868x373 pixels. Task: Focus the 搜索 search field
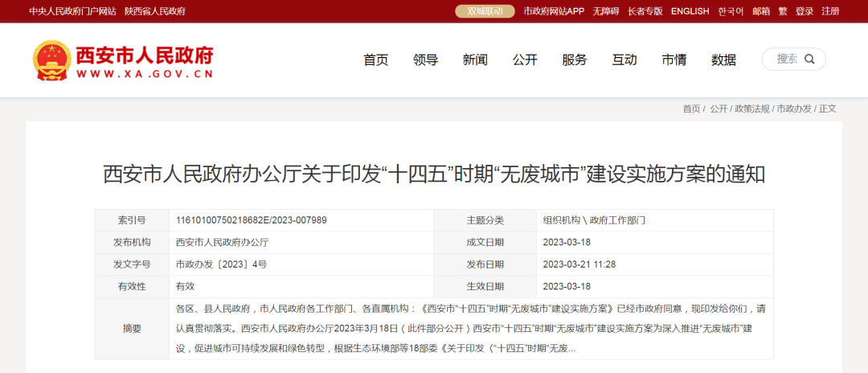click(x=794, y=59)
